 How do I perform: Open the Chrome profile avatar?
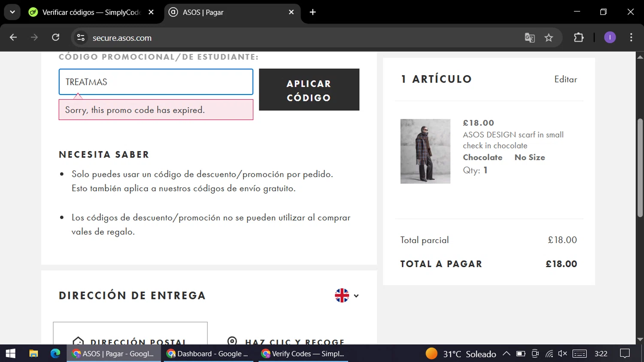point(610,37)
